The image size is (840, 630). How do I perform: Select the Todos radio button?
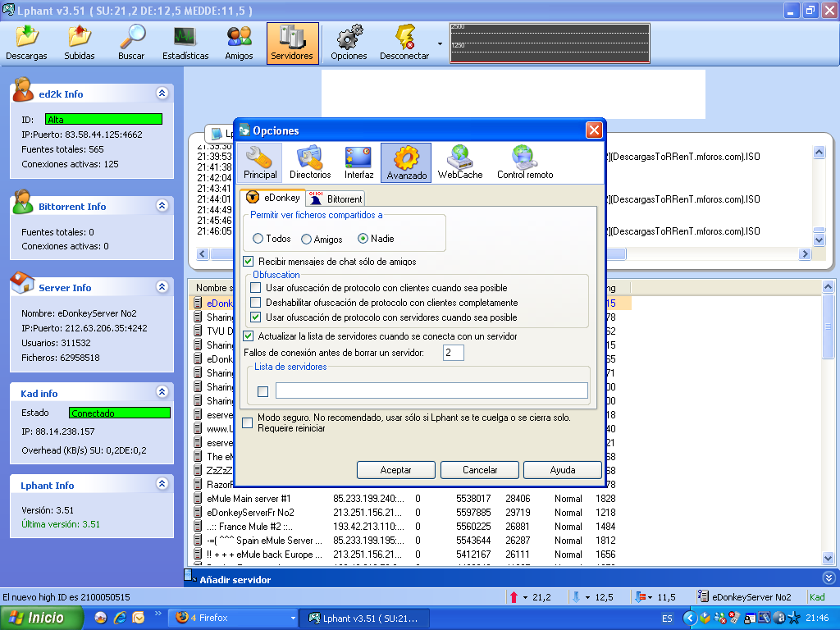(258, 239)
